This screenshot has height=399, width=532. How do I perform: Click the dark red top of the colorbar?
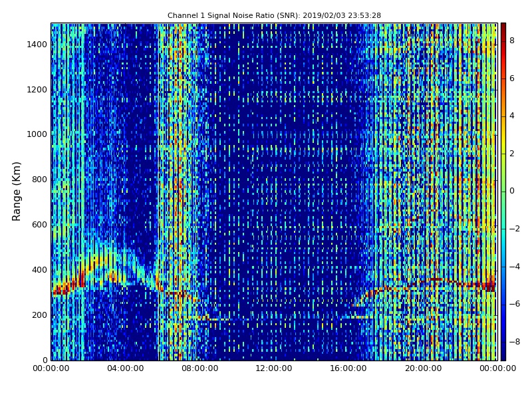pos(503,27)
